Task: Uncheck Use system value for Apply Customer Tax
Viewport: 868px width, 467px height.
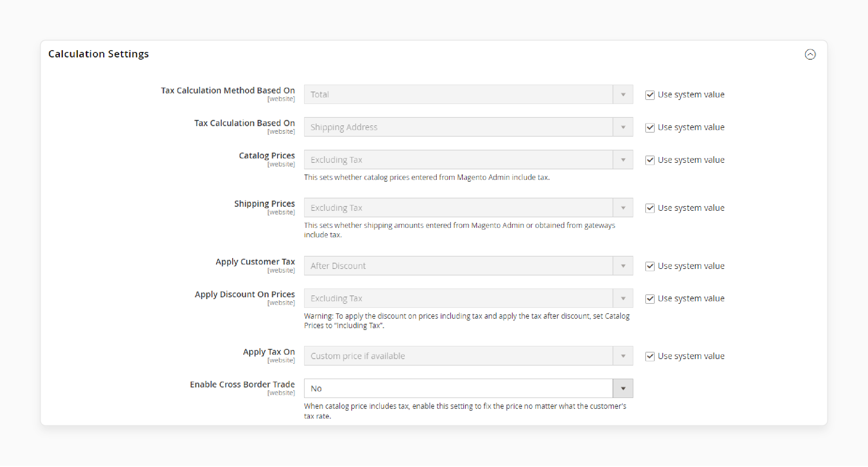Action: [x=650, y=266]
